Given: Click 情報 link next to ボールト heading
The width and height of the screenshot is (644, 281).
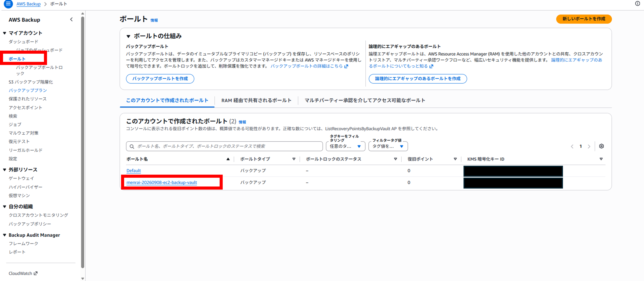Looking at the screenshot, I should click(154, 20).
